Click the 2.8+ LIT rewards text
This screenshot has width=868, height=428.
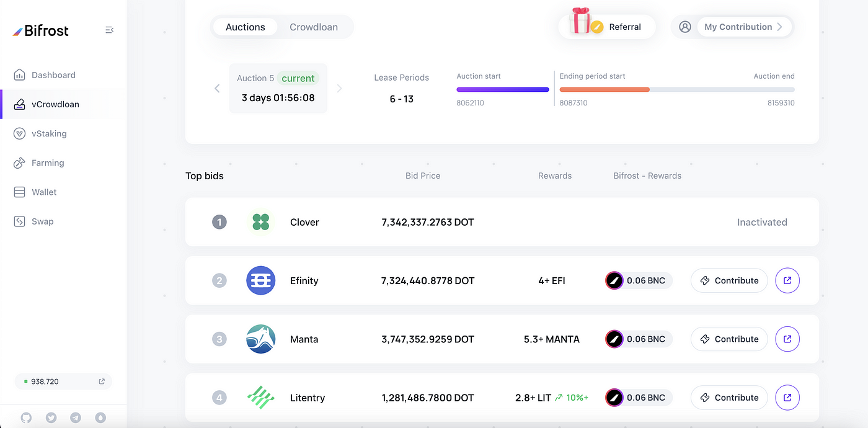533,398
